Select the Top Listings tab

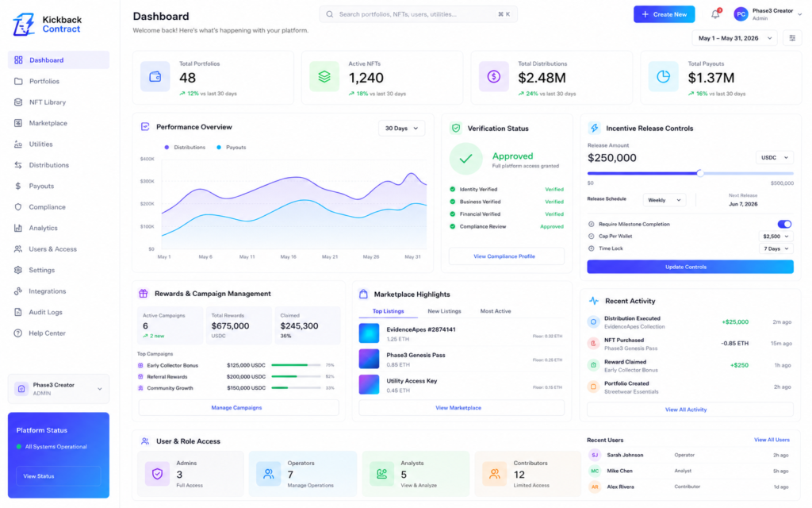(x=388, y=311)
